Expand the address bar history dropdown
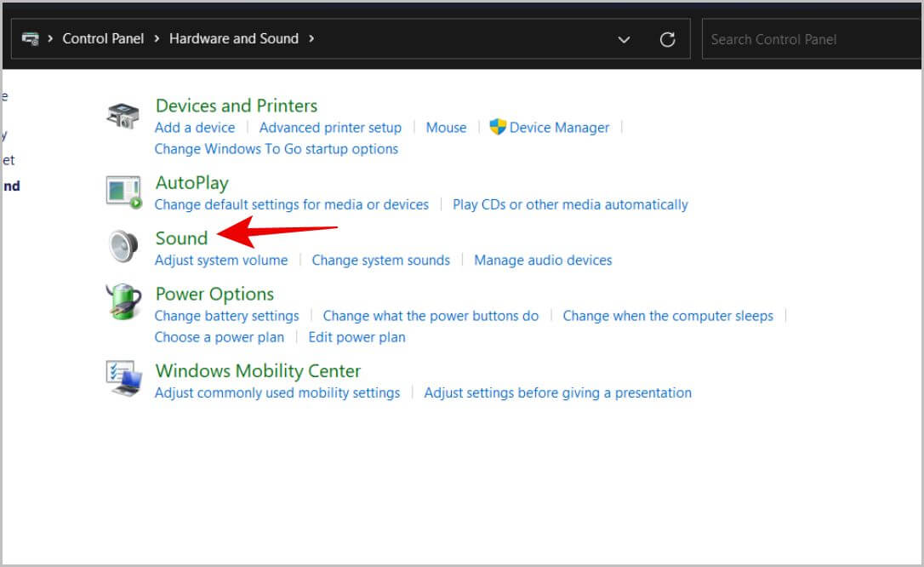 pyautogui.click(x=624, y=39)
